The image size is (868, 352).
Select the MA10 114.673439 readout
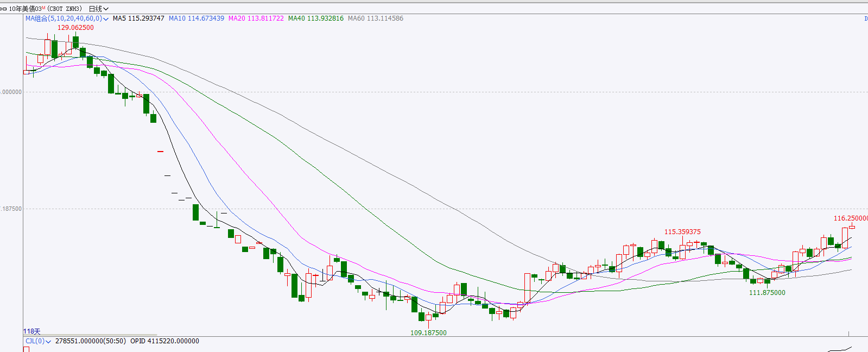[197, 18]
